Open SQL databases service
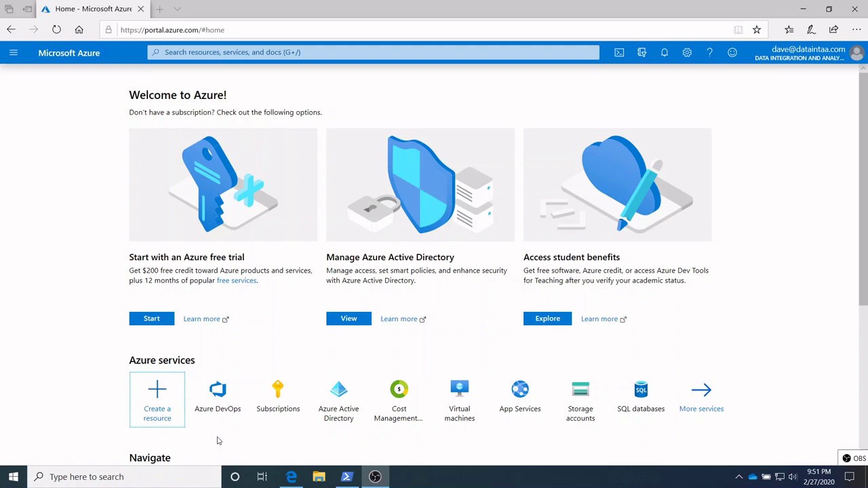This screenshot has height=488, width=868. [641, 397]
